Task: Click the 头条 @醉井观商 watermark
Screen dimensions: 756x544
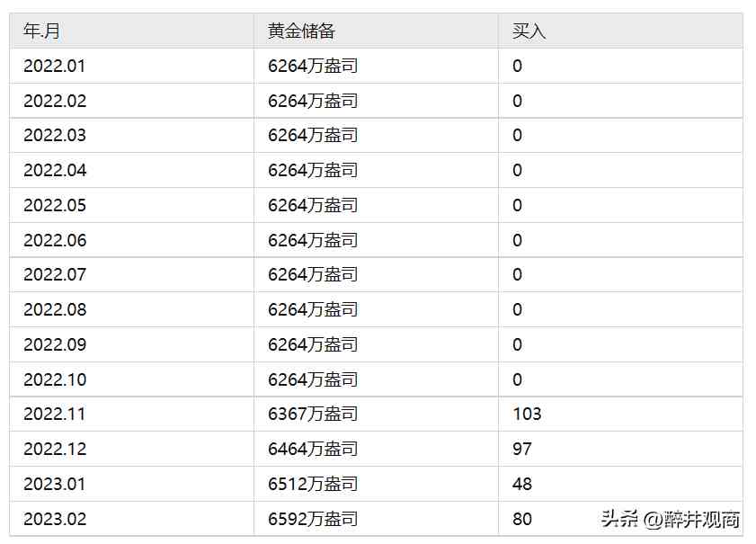Action: coord(671,519)
